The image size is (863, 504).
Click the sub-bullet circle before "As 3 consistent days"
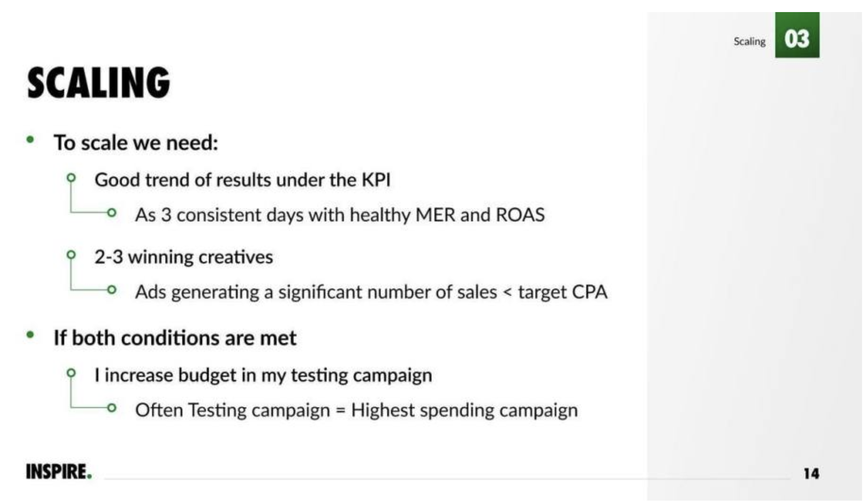111,213
